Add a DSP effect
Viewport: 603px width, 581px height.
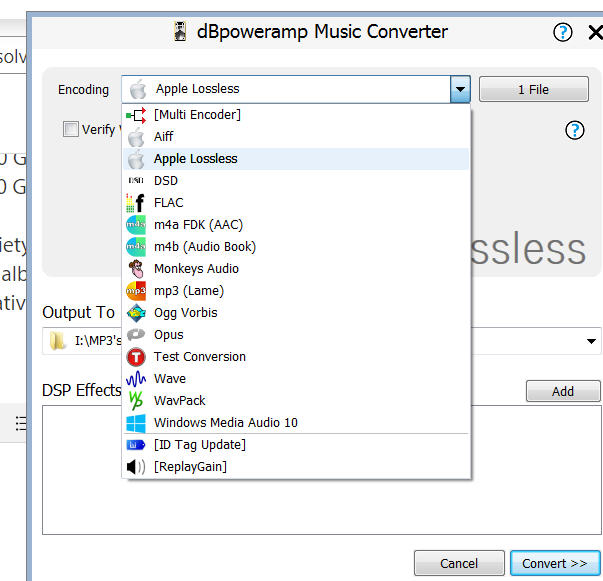pos(563,391)
